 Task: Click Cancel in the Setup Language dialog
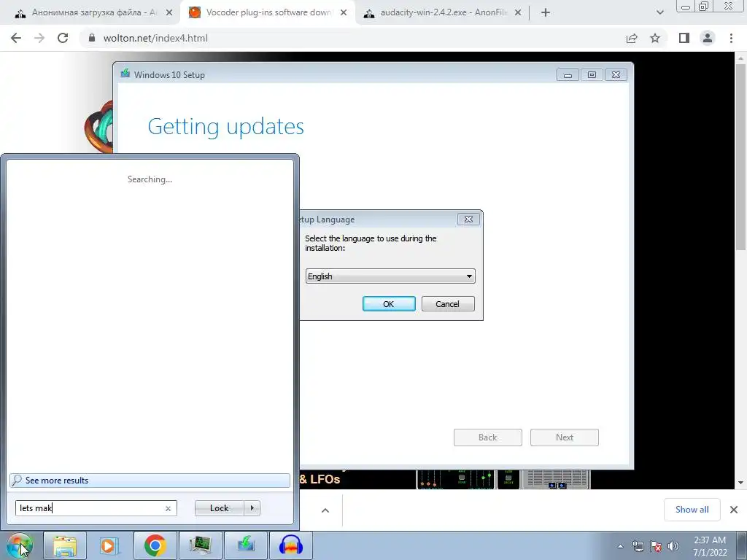click(448, 304)
